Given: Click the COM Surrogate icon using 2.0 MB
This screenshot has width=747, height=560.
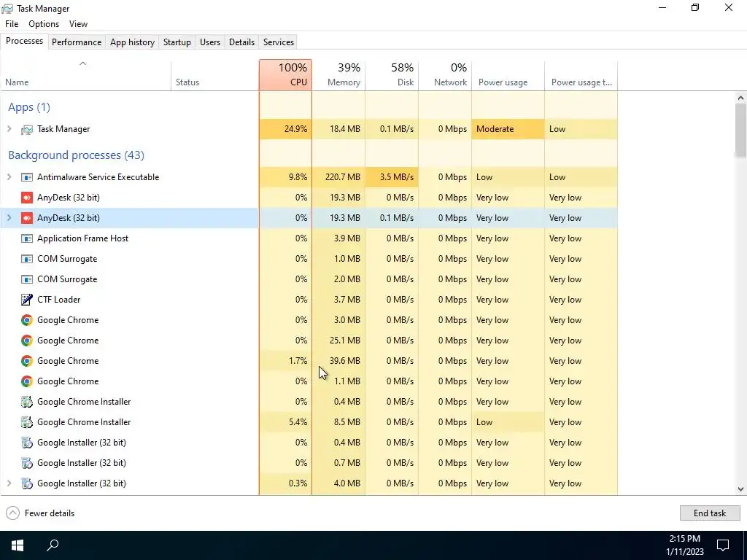Looking at the screenshot, I should pos(27,279).
